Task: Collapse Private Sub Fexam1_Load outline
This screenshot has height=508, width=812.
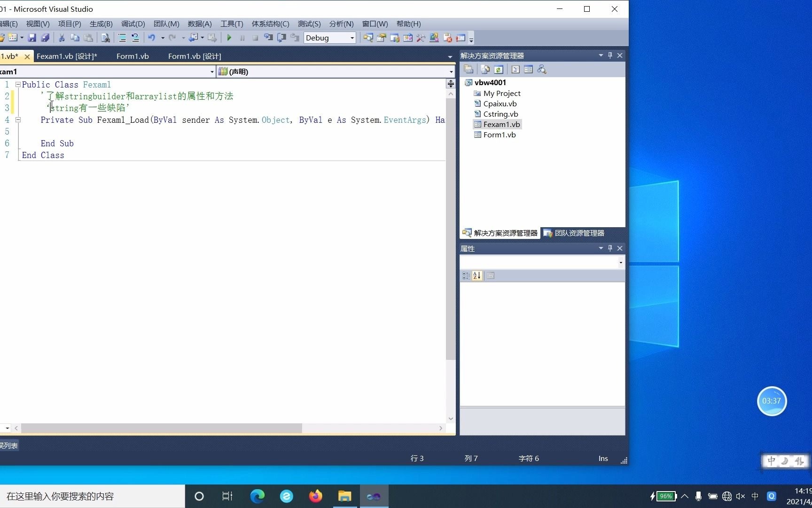Action: (18, 120)
